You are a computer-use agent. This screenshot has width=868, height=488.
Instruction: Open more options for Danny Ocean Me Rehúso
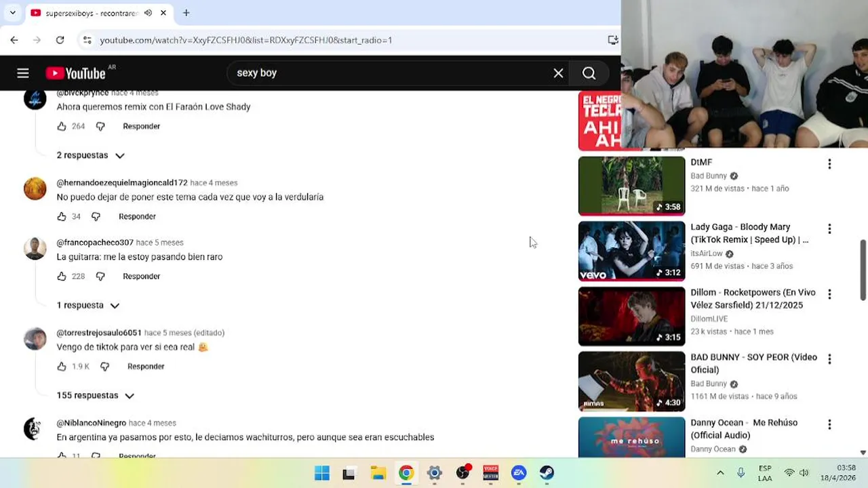tap(829, 424)
